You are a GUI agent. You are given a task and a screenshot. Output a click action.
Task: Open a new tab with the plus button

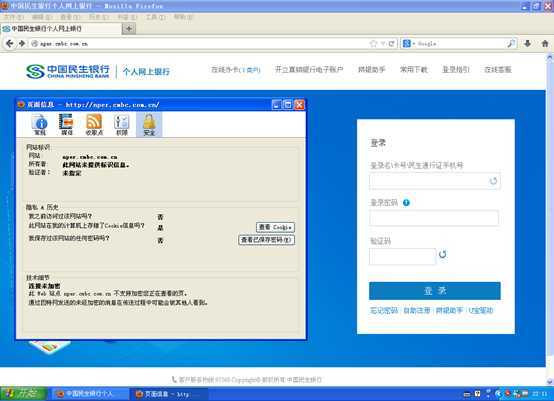click(x=129, y=29)
